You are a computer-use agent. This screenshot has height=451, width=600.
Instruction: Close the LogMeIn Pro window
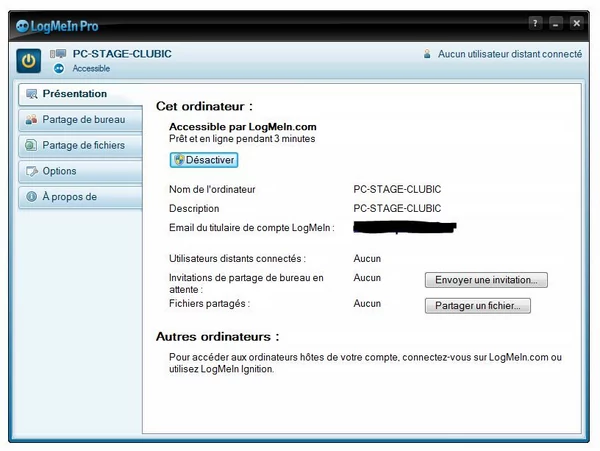coord(576,24)
